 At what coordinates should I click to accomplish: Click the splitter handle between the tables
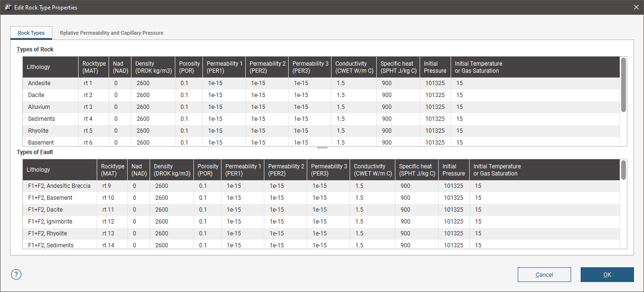(322, 148)
